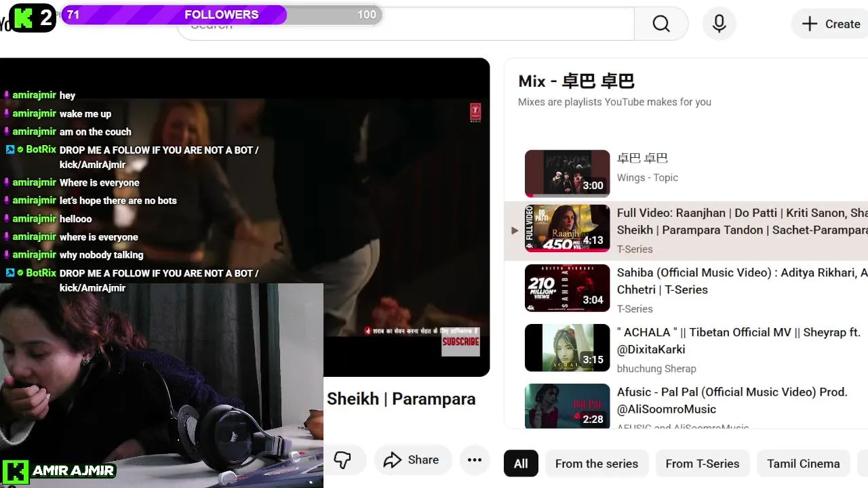The height and width of the screenshot is (488, 868).
Task: Open the 卓巴 卓巴 video thumbnail
Action: 568,174
